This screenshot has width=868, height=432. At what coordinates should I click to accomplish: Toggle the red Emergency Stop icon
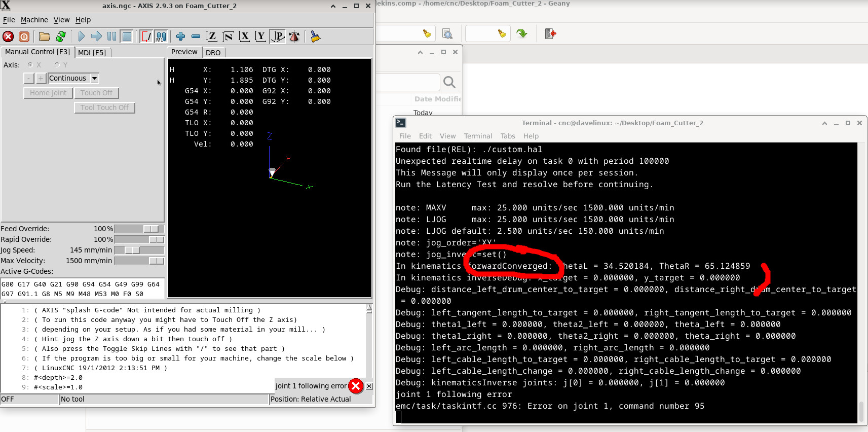point(8,37)
